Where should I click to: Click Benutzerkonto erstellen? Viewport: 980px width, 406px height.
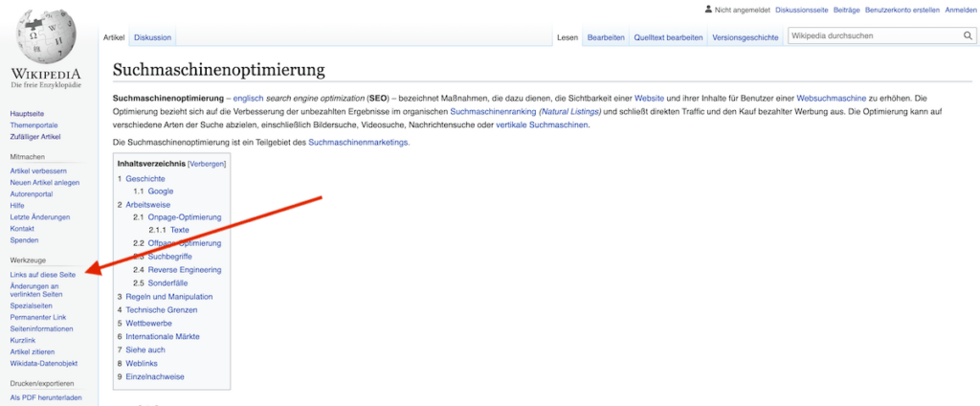902,10
